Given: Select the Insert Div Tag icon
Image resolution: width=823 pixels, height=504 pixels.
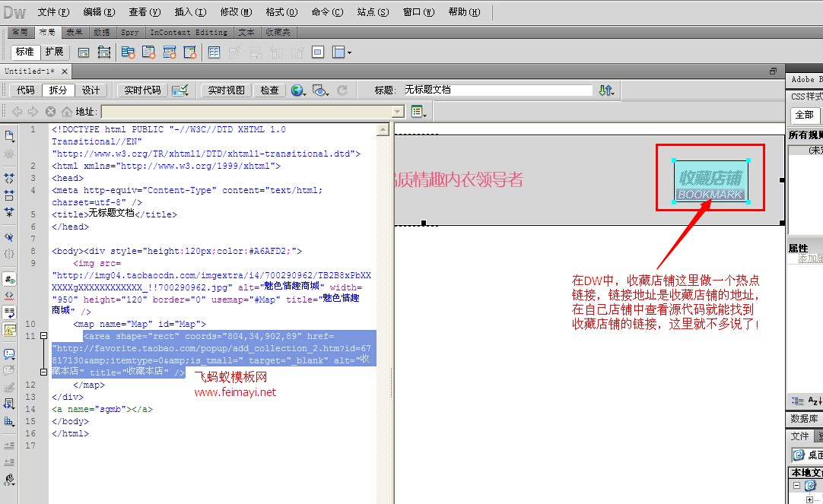Looking at the screenshot, I should 84,52.
